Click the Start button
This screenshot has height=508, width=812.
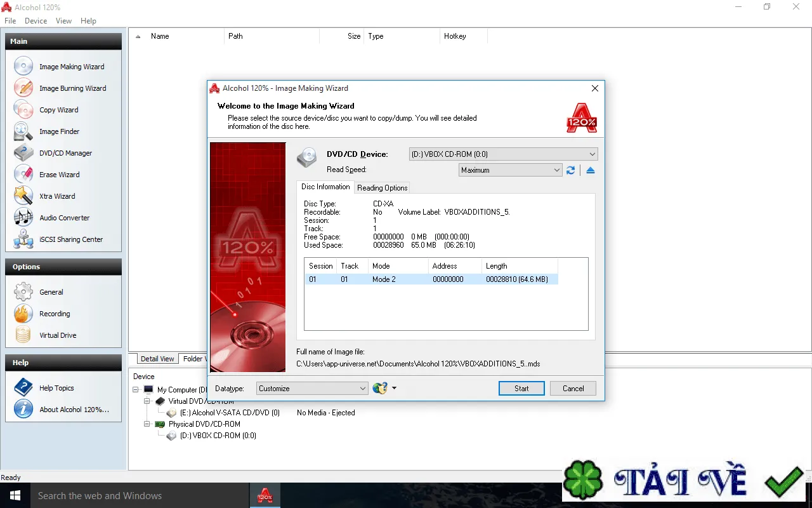(521, 389)
